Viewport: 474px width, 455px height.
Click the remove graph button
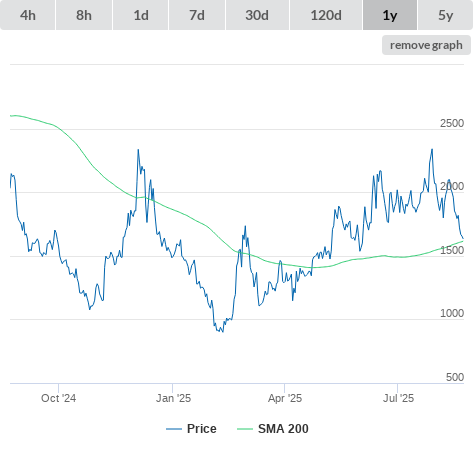pyautogui.click(x=426, y=45)
